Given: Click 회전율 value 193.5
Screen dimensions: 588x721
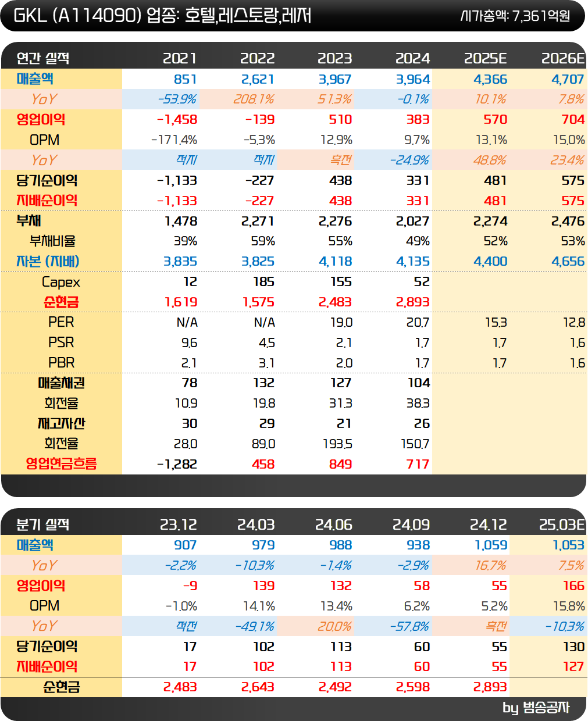Looking at the screenshot, I should point(338,444).
